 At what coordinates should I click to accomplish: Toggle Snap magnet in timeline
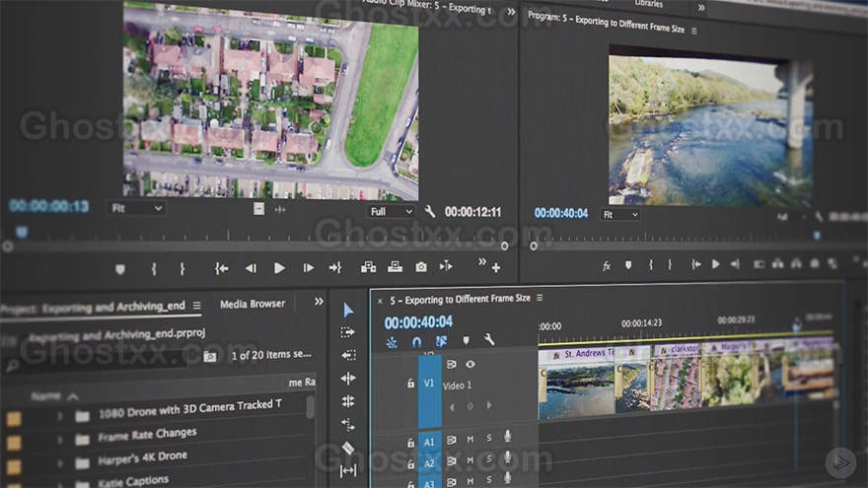[417, 342]
